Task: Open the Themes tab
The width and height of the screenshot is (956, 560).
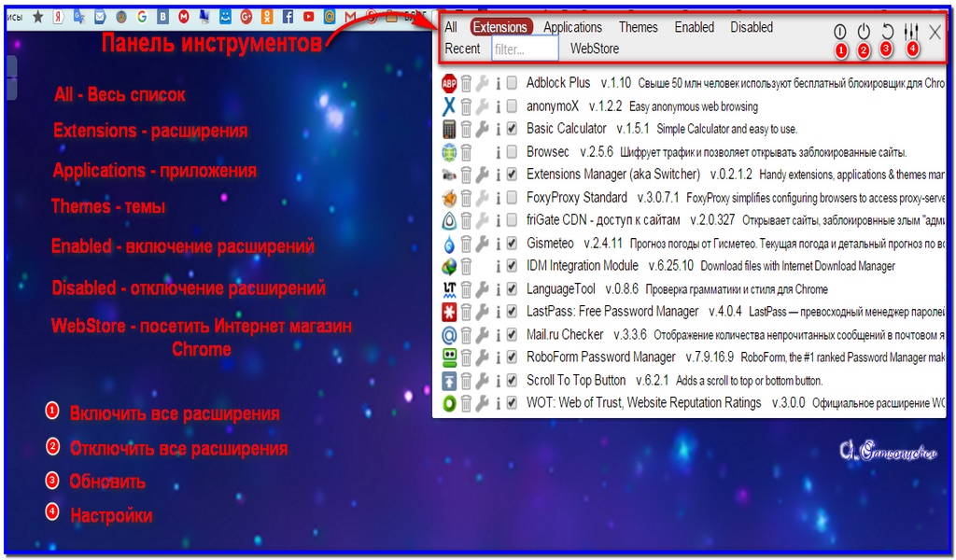Action: click(639, 27)
